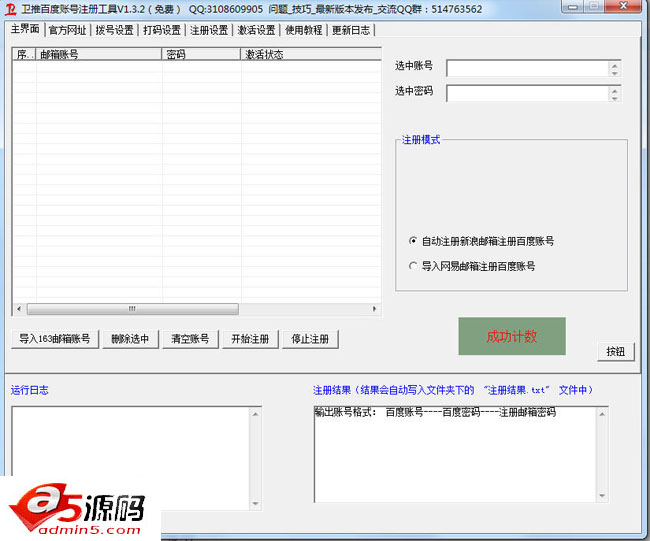Click the account list horizontal scrollbar thumb

133,309
